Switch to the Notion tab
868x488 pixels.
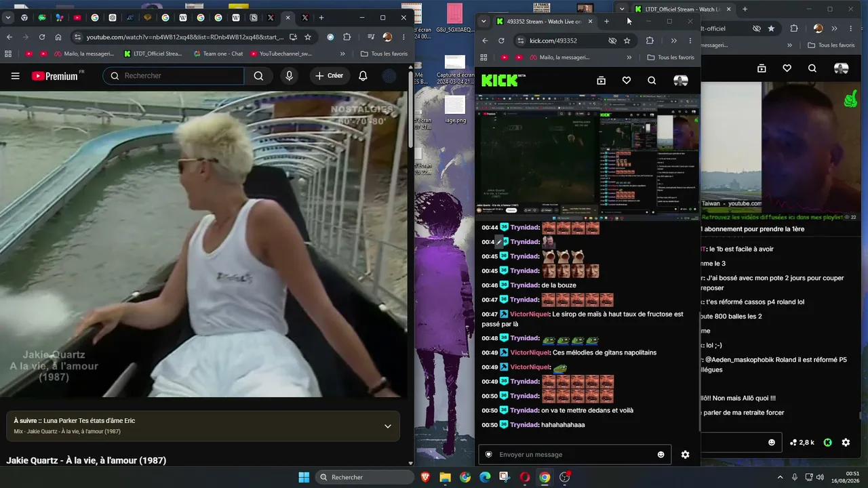(254, 18)
